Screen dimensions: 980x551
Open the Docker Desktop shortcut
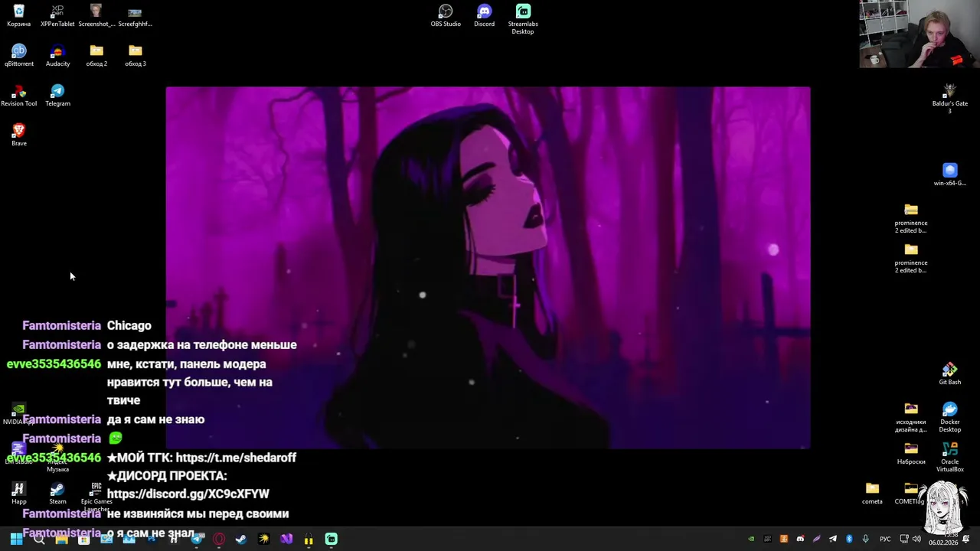click(x=949, y=417)
